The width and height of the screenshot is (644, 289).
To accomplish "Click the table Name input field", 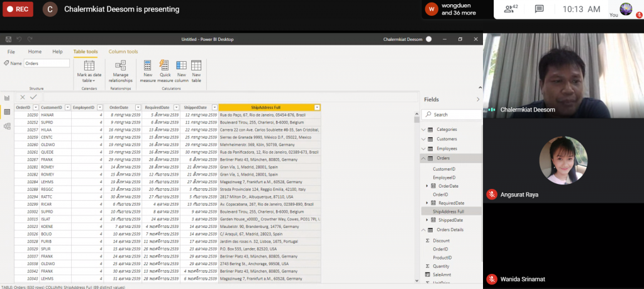I will [47, 64].
